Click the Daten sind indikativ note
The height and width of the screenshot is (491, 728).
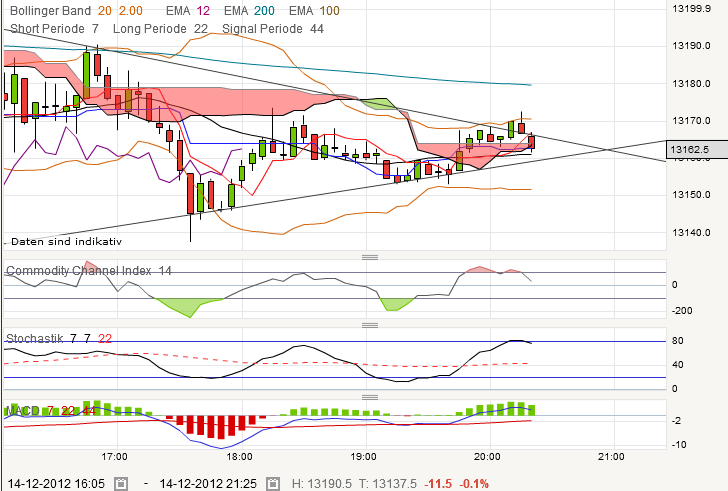point(66,241)
